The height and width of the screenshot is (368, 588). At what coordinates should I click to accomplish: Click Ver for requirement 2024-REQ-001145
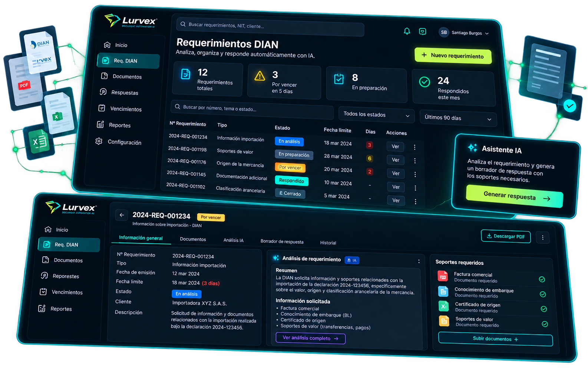pyautogui.click(x=396, y=187)
